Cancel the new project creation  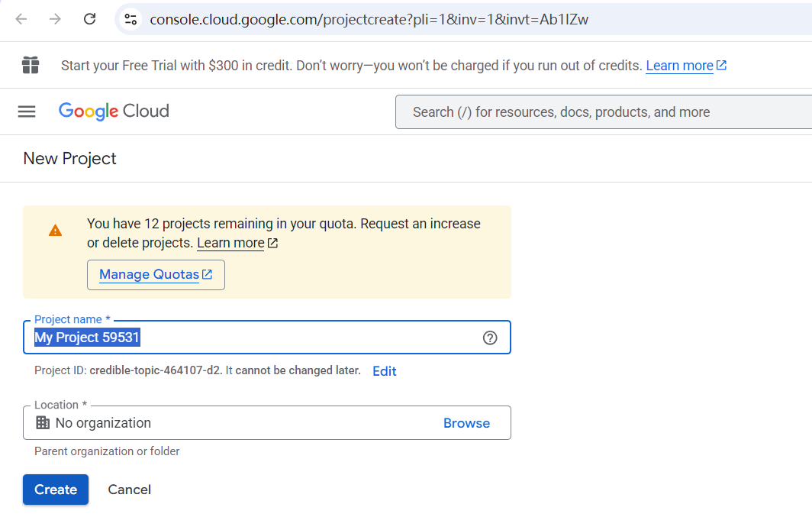[129, 490]
